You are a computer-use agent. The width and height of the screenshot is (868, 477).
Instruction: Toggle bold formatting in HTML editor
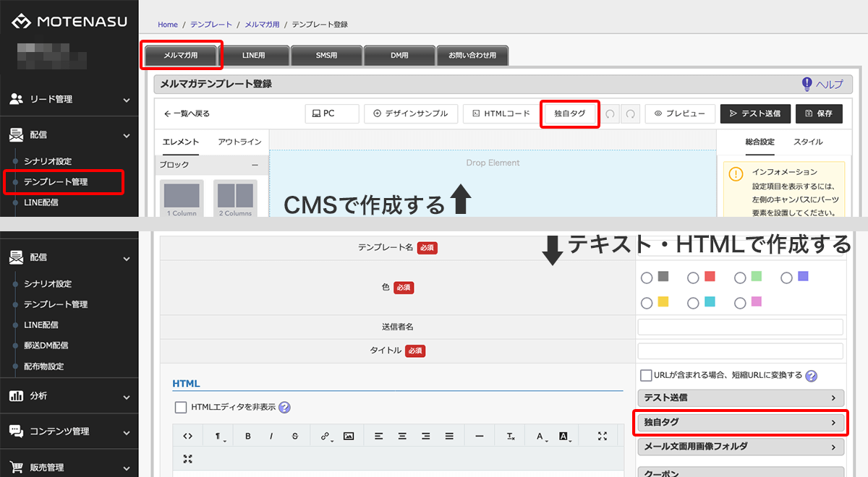[248, 436]
